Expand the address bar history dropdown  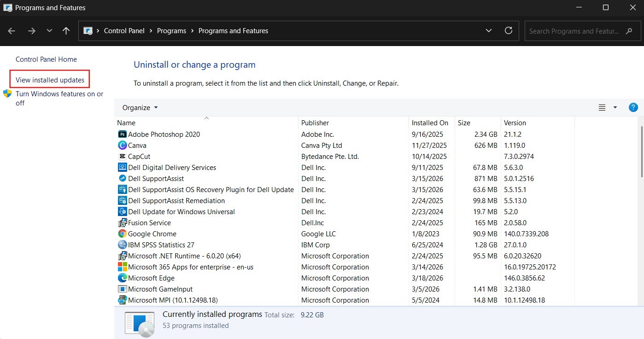point(488,31)
